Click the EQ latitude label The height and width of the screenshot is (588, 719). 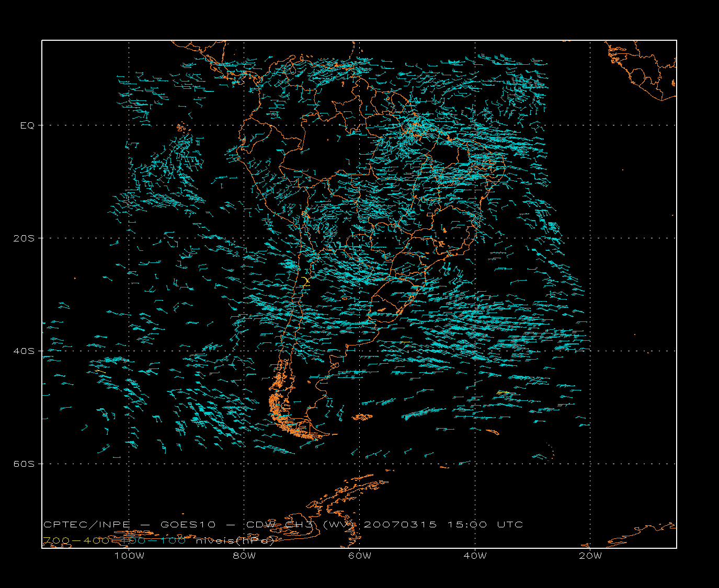(x=27, y=125)
